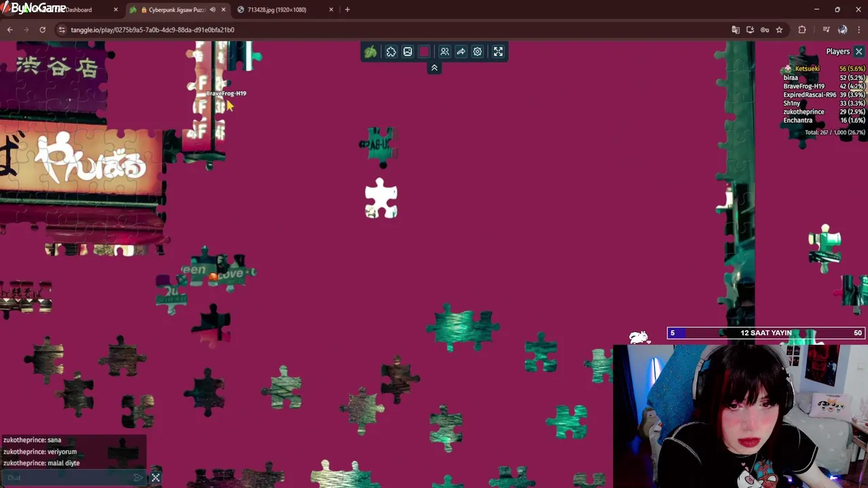Bookmark this tab with the star

click(x=779, y=30)
